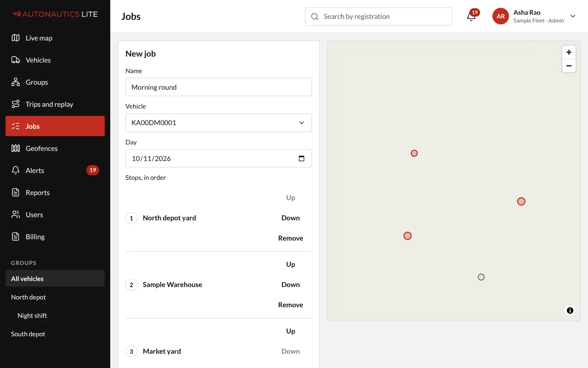Remove the Sample Warehouse stop
588x368 pixels.
(291, 305)
